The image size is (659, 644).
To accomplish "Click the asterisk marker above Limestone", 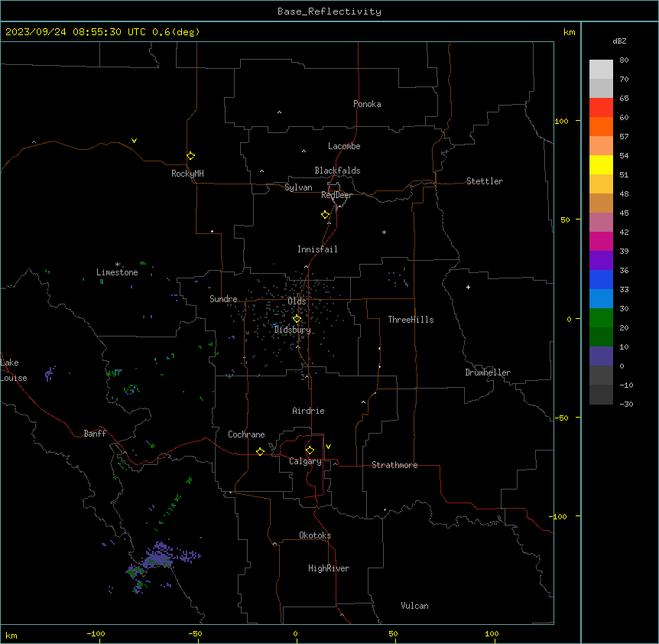I will pos(118,265).
